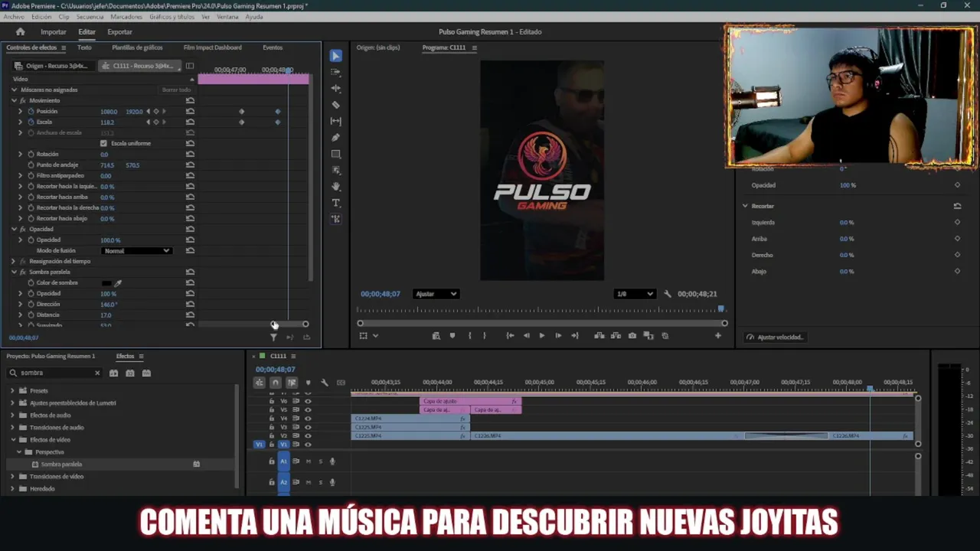Mark Out point in Program Monitor
The image size is (980, 551).
[485, 335]
